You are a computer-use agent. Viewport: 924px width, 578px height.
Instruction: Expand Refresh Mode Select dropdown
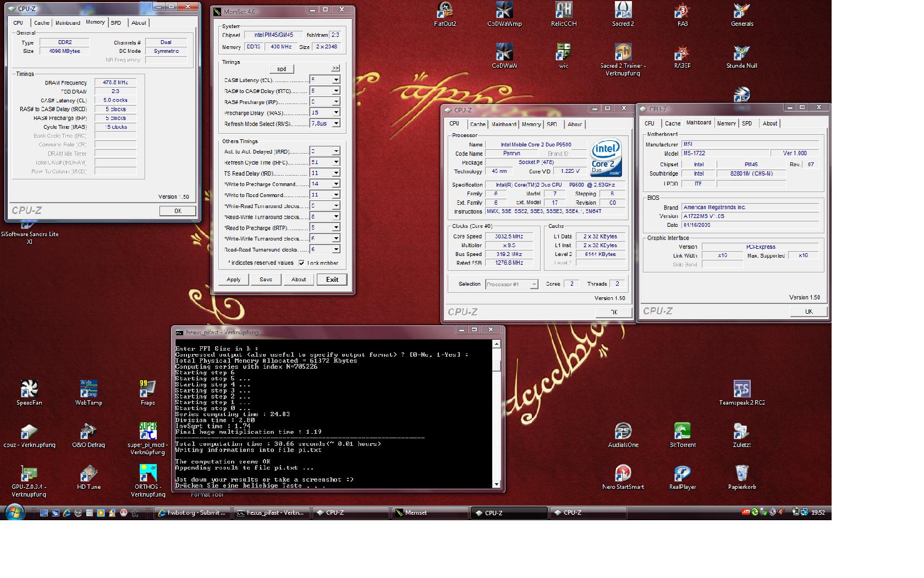click(x=335, y=123)
